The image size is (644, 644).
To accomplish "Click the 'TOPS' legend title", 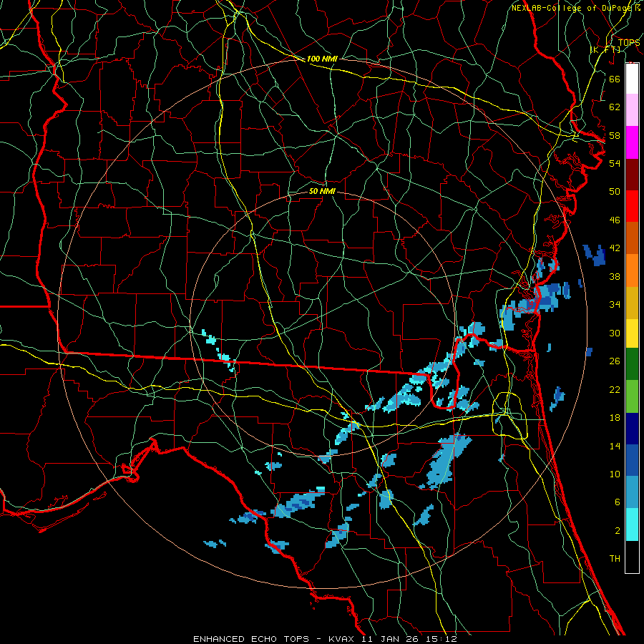I will (x=629, y=42).
